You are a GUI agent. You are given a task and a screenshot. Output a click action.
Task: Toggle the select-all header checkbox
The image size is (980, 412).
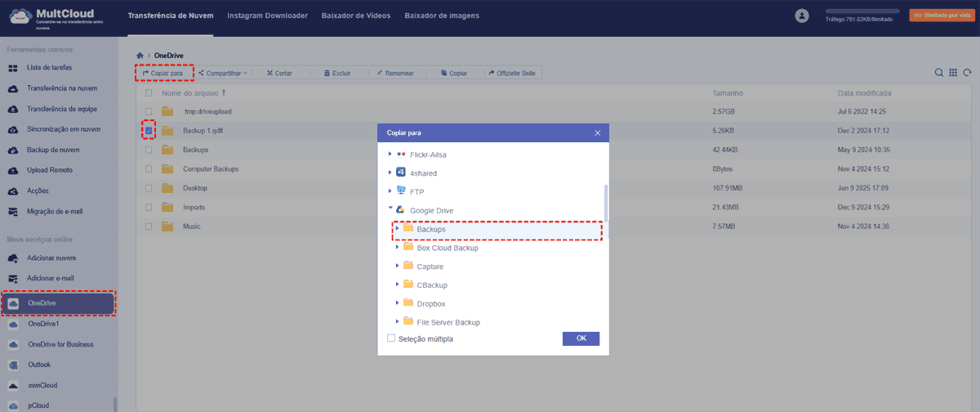click(x=149, y=93)
